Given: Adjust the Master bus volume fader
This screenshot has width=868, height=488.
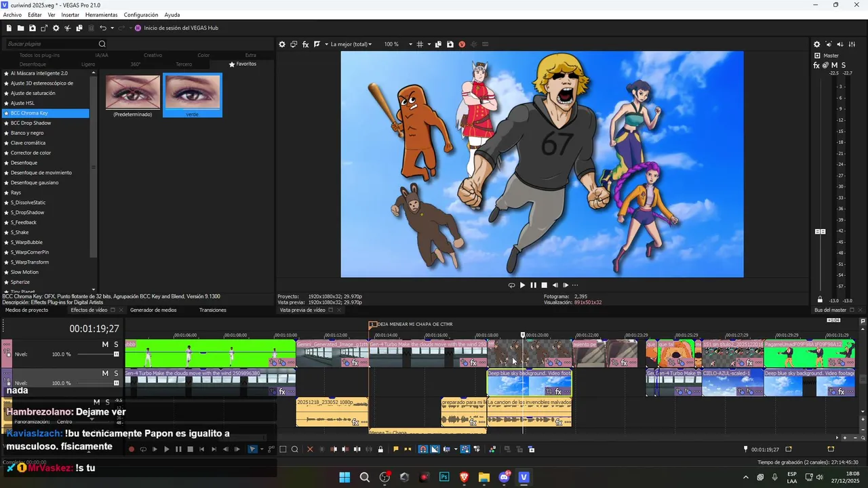Looking at the screenshot, I should point(820,232).
